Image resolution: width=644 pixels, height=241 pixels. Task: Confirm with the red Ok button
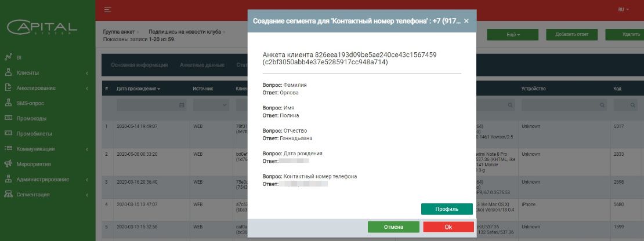pos(448,227)
